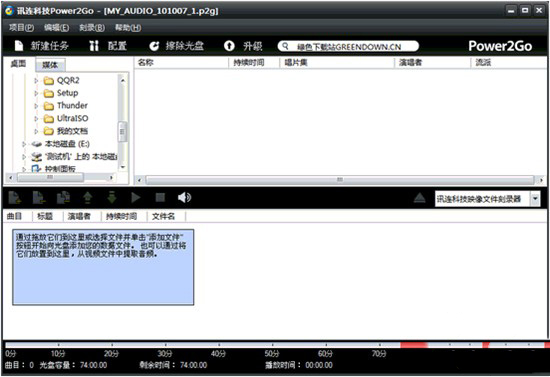Switch to the 媒体 tab
The image size is (550, 377).
(50, 65)
